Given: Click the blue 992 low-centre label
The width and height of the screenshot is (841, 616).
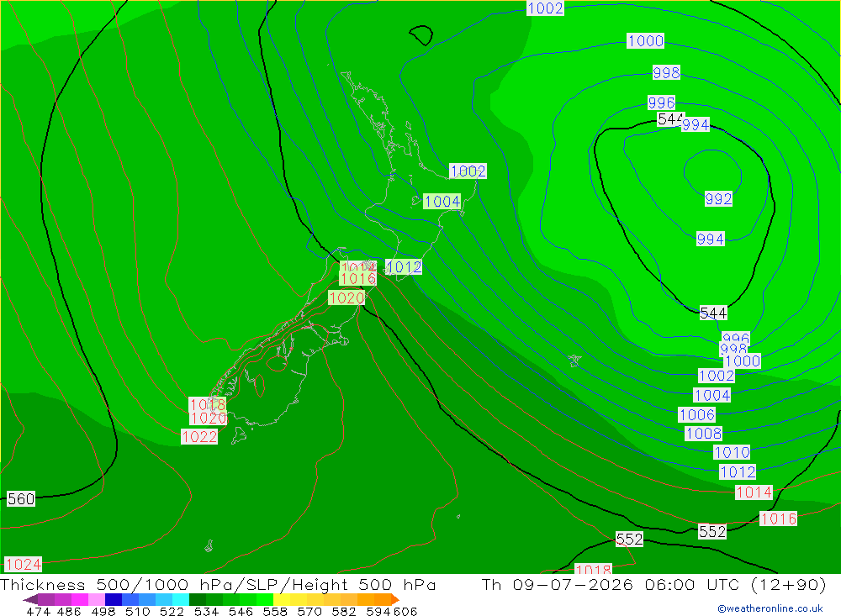Looking at the screenshot, I should (718, 199).
